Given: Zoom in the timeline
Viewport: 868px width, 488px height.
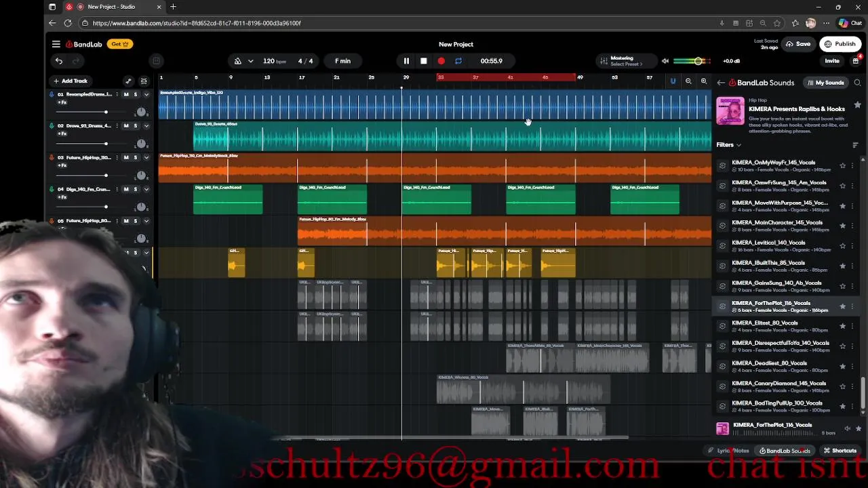Looking at the screenshot, I should click(x=704, y=81).
